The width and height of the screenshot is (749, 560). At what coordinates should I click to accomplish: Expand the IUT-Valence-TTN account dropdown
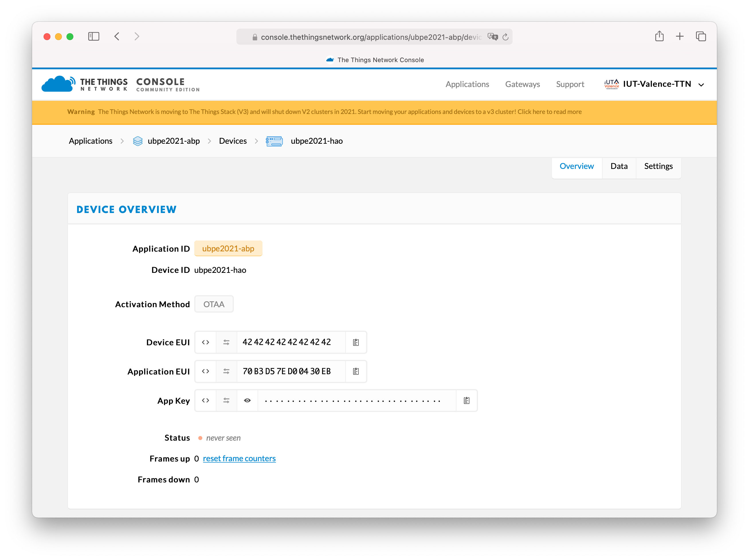coord(702,84)
